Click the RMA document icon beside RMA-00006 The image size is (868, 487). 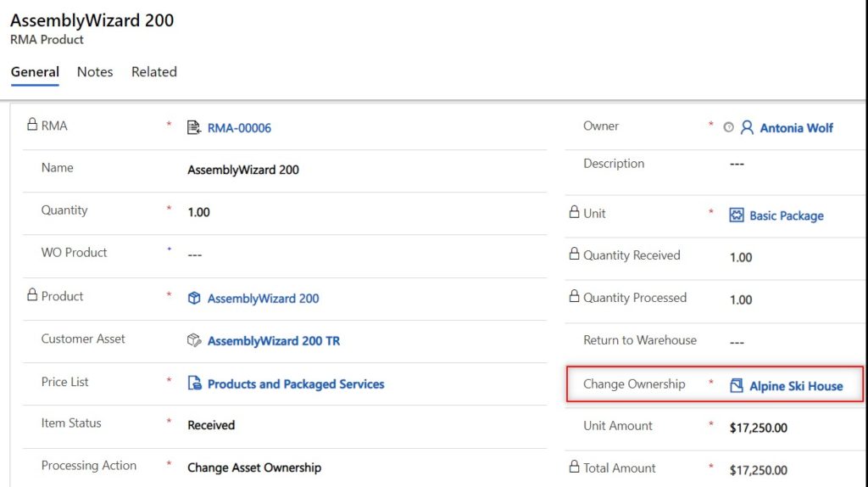[x=194, y=127]
